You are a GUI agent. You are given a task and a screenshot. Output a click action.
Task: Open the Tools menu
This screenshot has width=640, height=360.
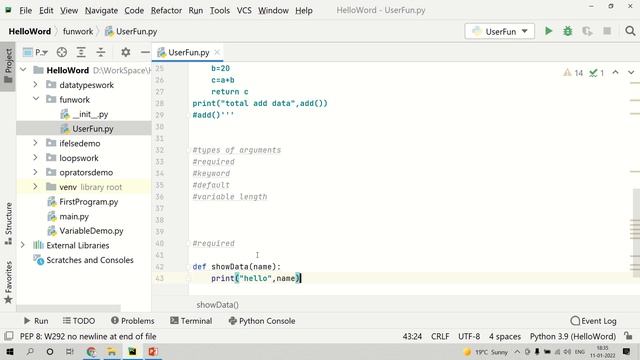tap(220, 10)
